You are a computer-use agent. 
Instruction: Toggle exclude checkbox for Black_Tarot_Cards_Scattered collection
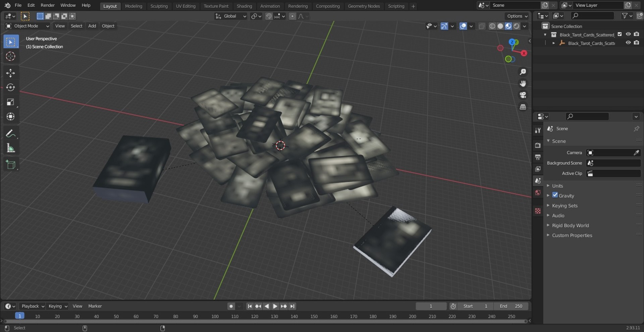pyautogui.click(x=620, y=35)
